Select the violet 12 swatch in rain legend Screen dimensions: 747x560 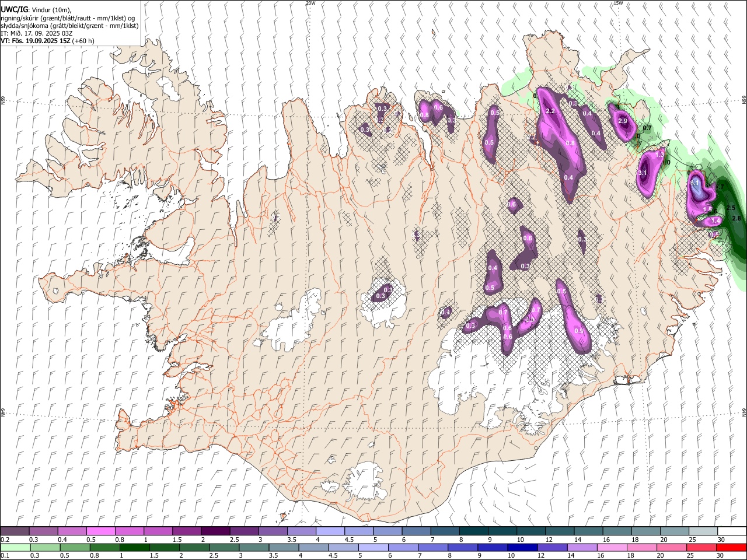(552, 547)
